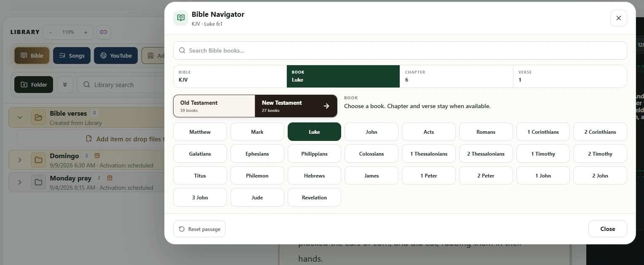Click the Monday pray folder icon
Viewport: 644px width, 265px height.
[x=38, y=182]
